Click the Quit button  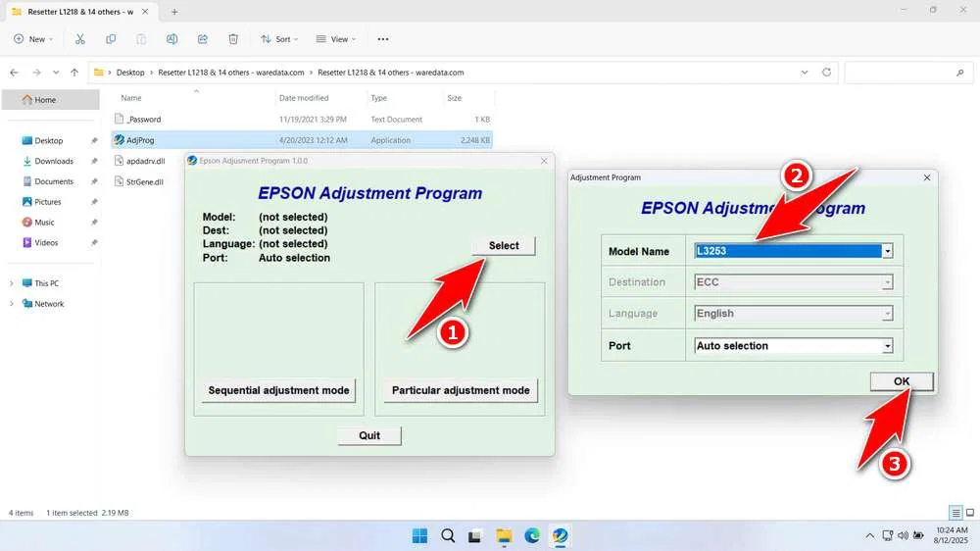pos(369,435)
